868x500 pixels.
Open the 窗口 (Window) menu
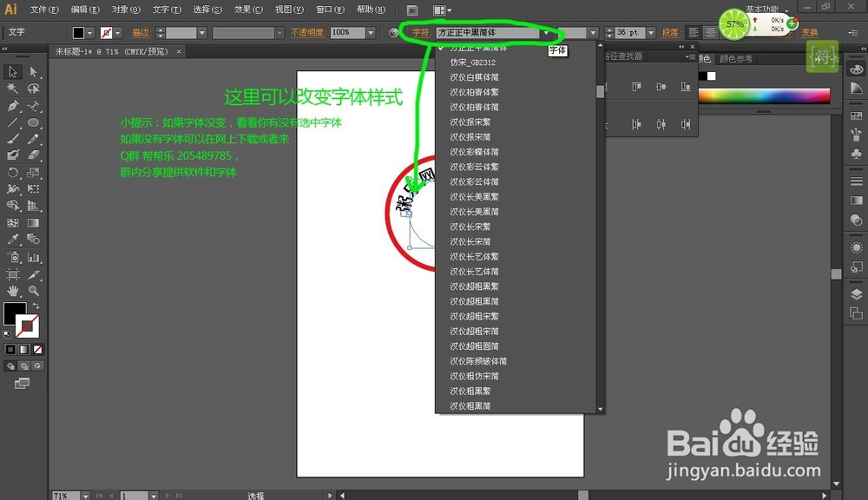click(330, 10)
